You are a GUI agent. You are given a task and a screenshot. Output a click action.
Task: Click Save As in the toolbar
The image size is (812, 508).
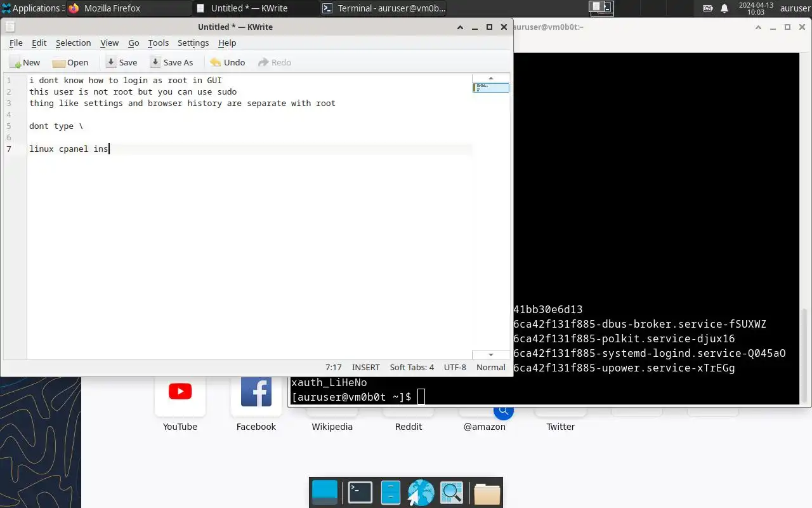click(x=172, y=62)
